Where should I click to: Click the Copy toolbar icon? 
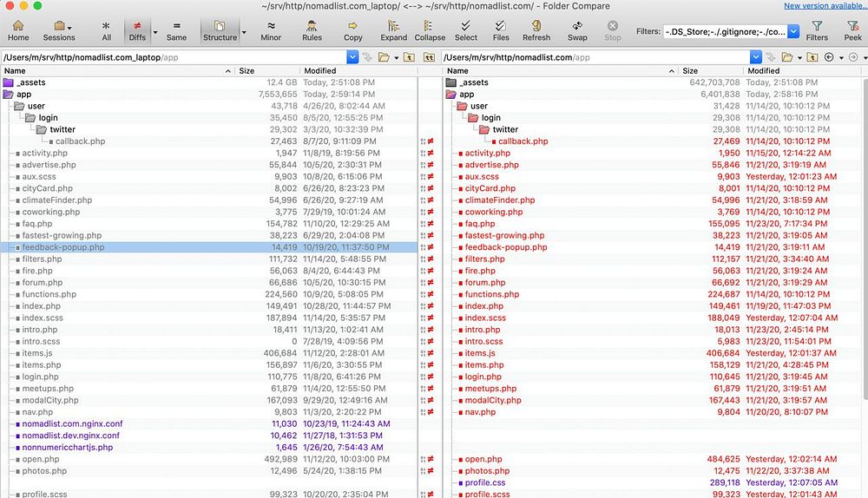tap(352, 30)
